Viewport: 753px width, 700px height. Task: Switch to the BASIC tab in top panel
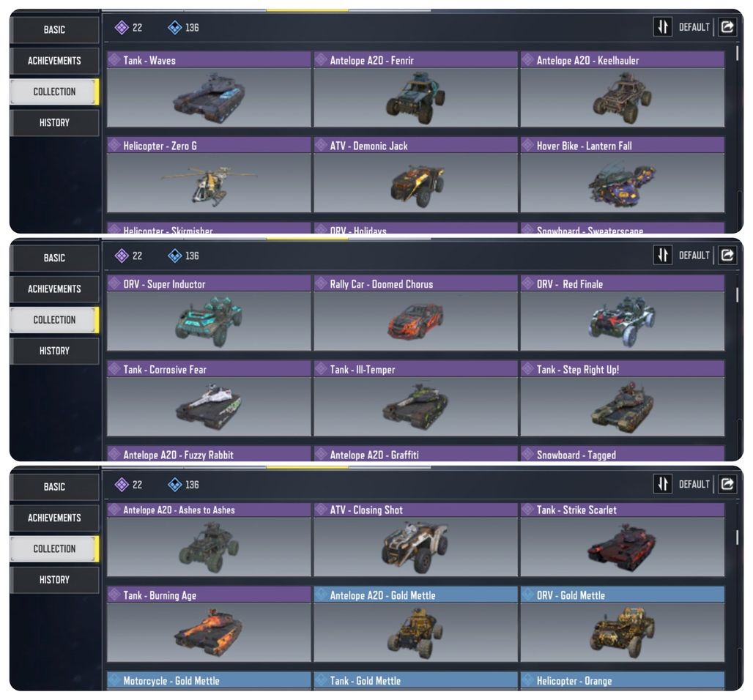54,30
